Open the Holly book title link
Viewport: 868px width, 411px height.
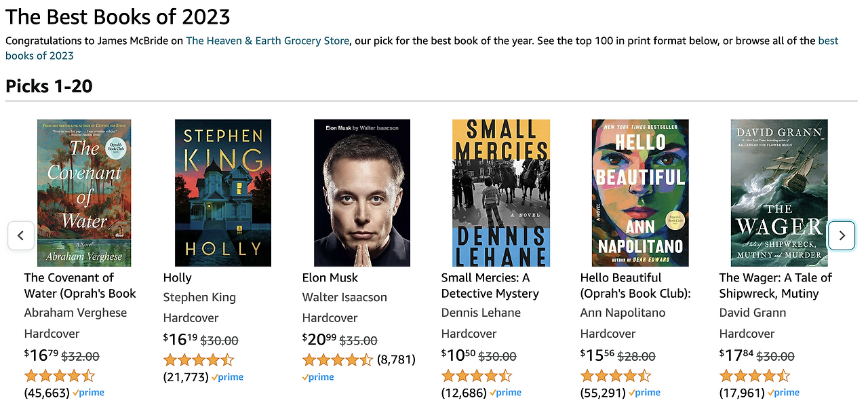tap(178, 277)
